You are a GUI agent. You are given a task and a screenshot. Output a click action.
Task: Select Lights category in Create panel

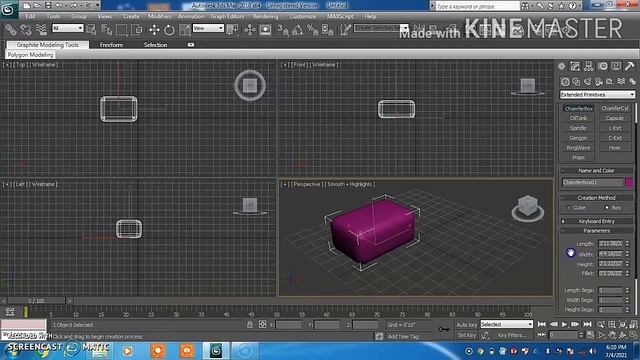(x=587, y=82)
